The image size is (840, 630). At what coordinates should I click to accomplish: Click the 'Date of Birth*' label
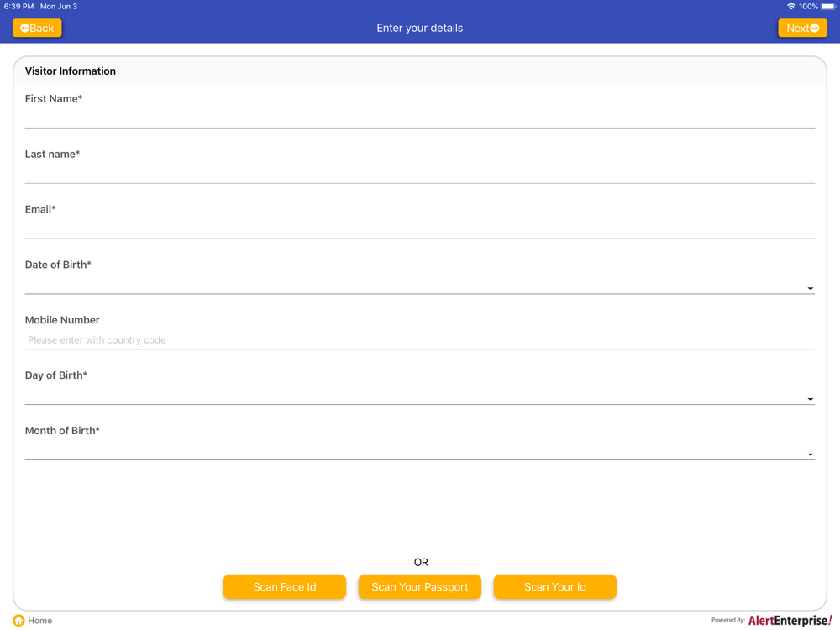pyautogui.click(x=58, y=265)
